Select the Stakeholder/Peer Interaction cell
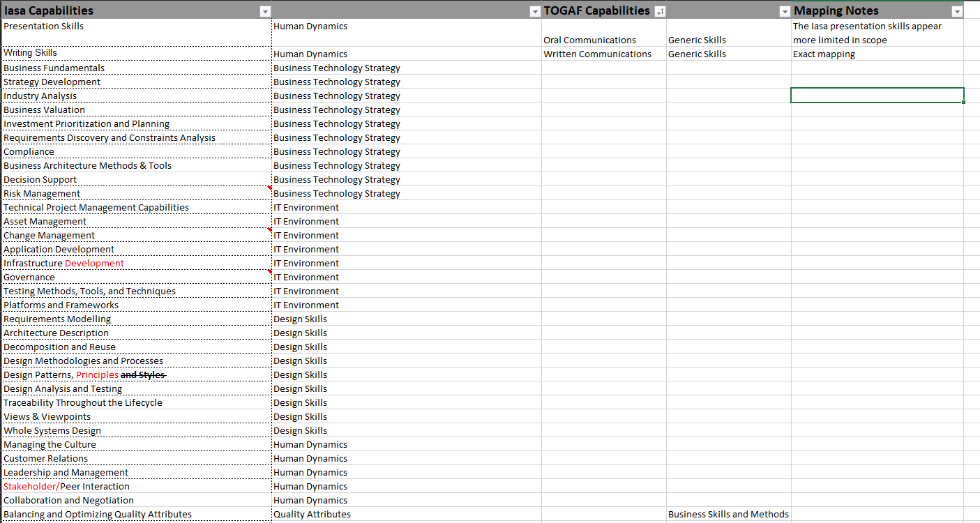Viewport: 980px width, 523px height. (136, 486)
